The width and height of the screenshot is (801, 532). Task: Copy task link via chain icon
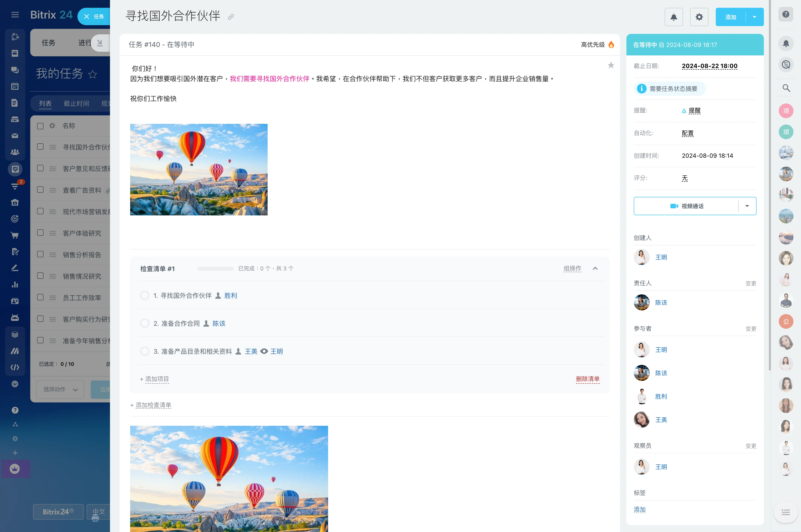coord(231,17)
